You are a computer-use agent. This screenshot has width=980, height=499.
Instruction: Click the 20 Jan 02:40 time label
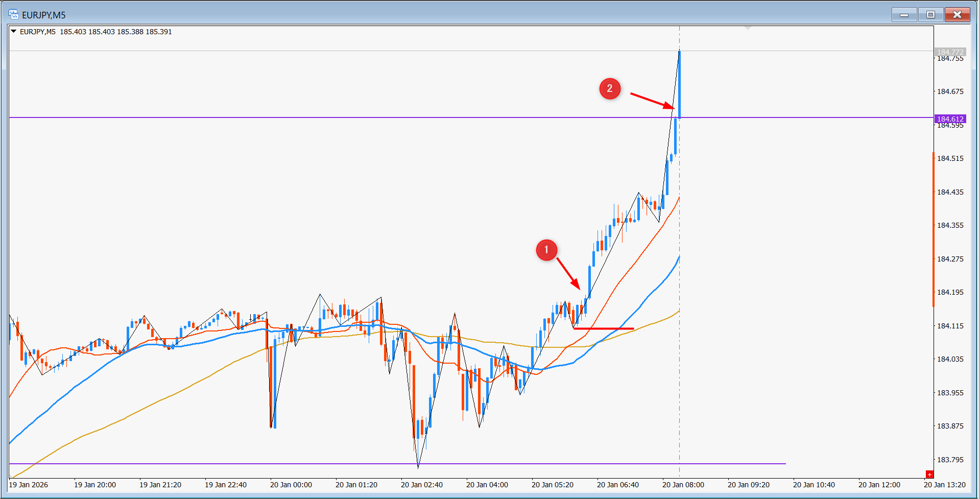(422, 485)
